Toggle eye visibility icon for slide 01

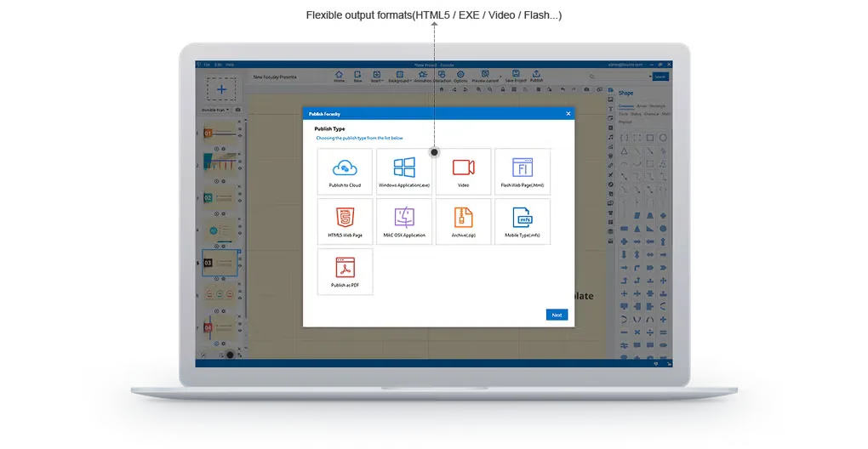[240, 136]
